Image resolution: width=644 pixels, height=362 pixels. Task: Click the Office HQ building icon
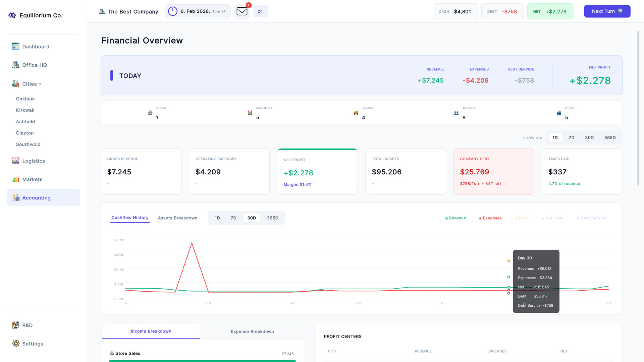click(x=16, y=65)
